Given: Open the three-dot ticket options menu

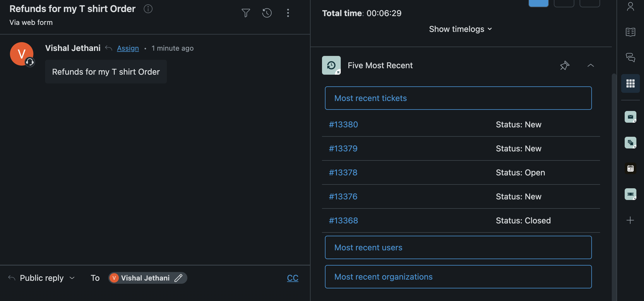Looking at the screenshot, I should point(288,13).
